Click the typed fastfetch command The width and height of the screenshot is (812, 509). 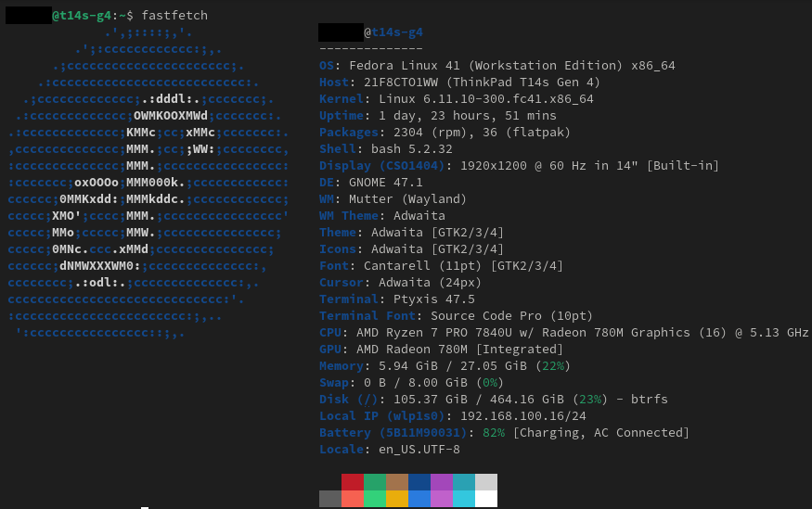[x=174, y=16]
